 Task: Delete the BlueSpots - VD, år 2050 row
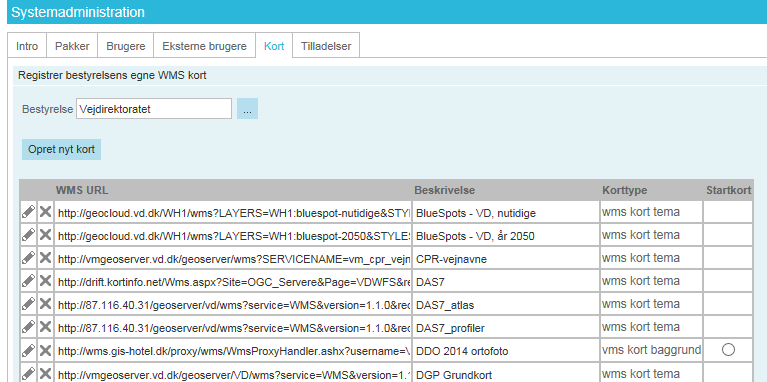(x=45, y=235)
